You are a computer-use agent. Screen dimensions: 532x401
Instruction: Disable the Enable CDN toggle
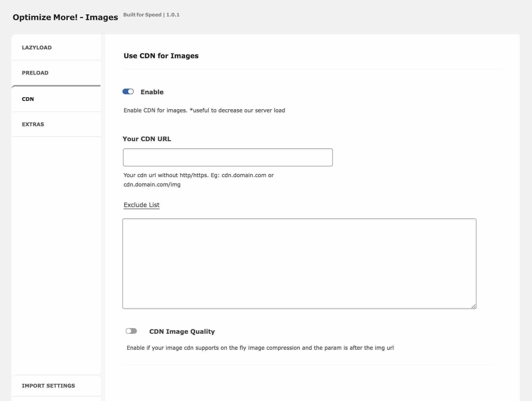click(x=128, y=91)
